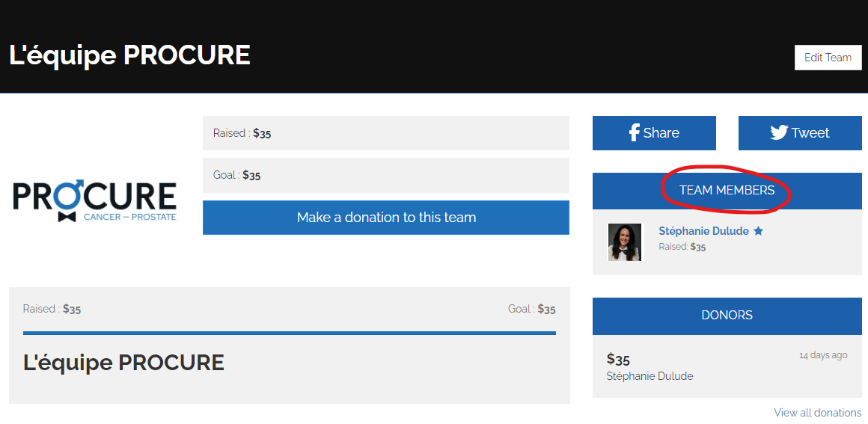Click the blue fundraising progress bar

point(289,333)
